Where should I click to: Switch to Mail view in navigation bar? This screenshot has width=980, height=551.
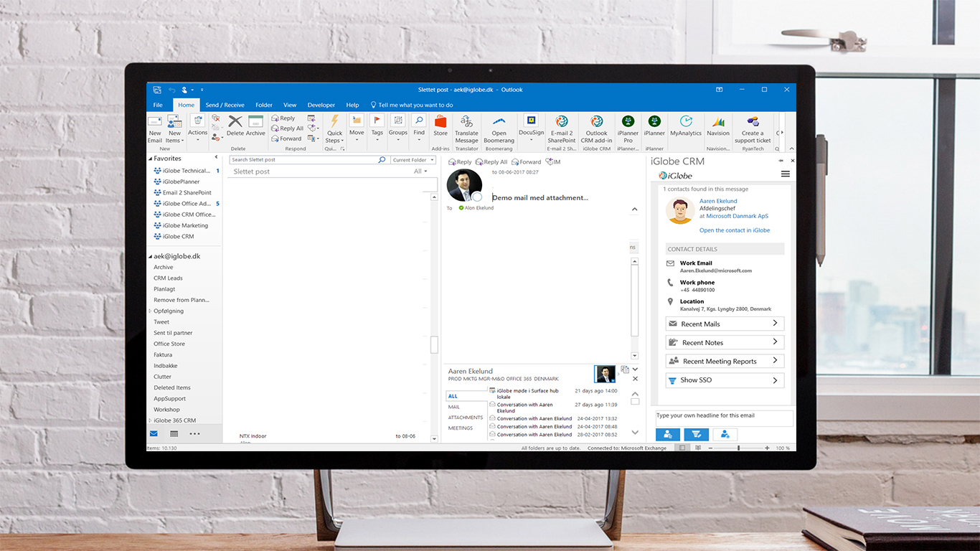click(x=154, y=433)
